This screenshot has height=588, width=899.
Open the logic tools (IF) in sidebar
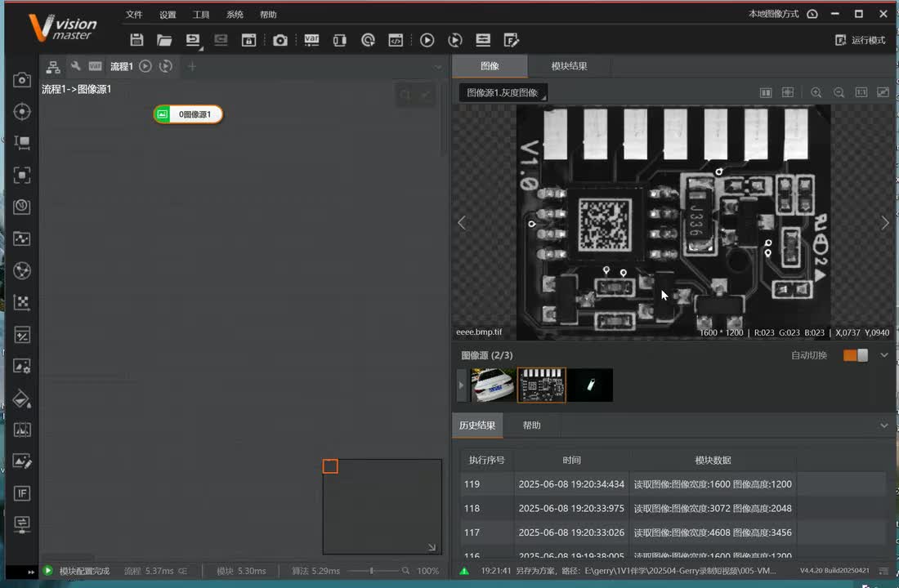click(22, 493)
